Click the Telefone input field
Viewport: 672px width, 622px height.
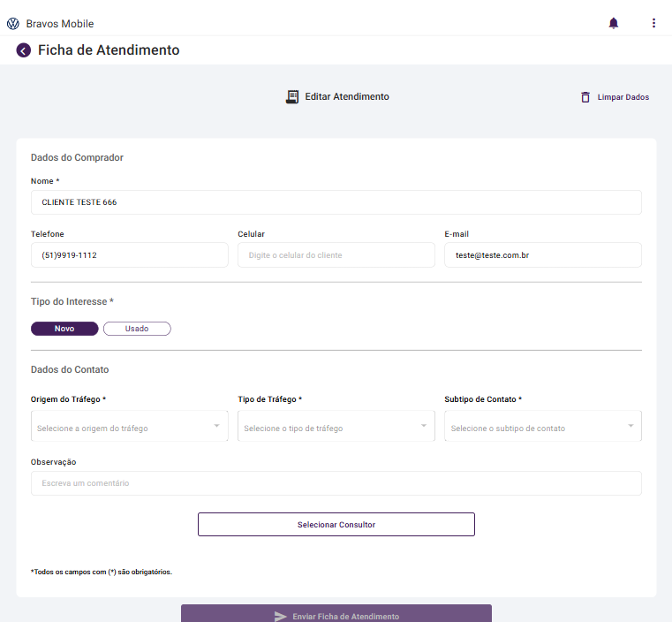[x=129, y=255]
